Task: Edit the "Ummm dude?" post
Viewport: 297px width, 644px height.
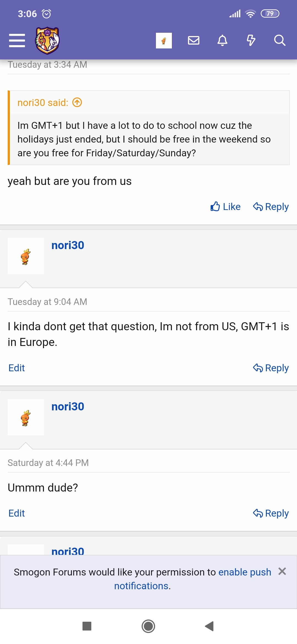Action: click(x=17, y=513)
